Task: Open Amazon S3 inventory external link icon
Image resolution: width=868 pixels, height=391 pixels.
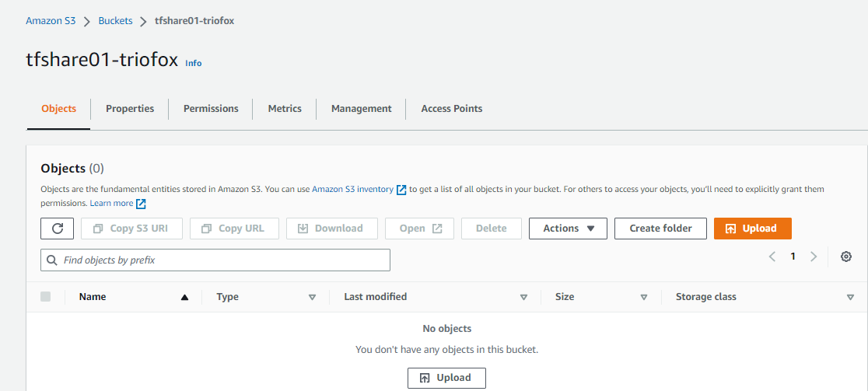Action: 401,190
